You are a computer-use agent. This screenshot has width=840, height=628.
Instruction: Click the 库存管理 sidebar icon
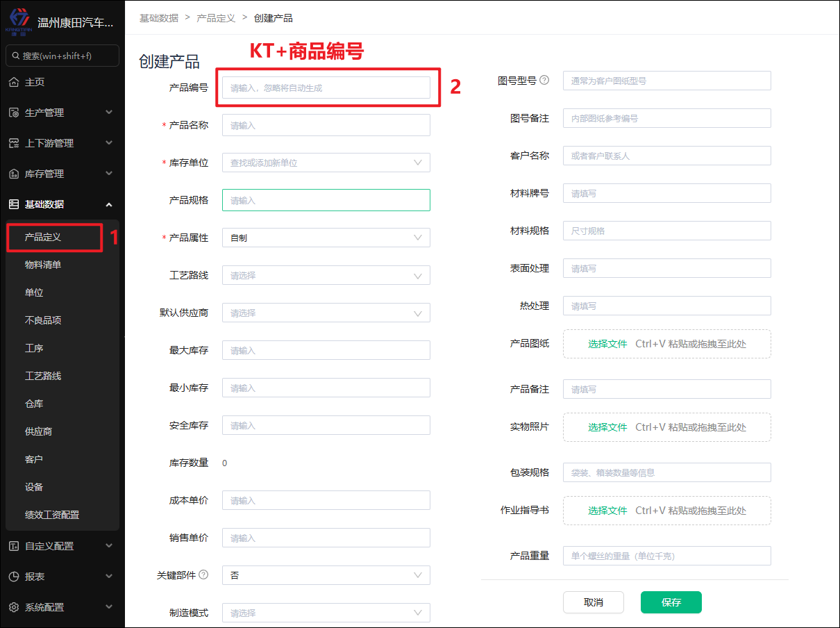click(14, 174)
